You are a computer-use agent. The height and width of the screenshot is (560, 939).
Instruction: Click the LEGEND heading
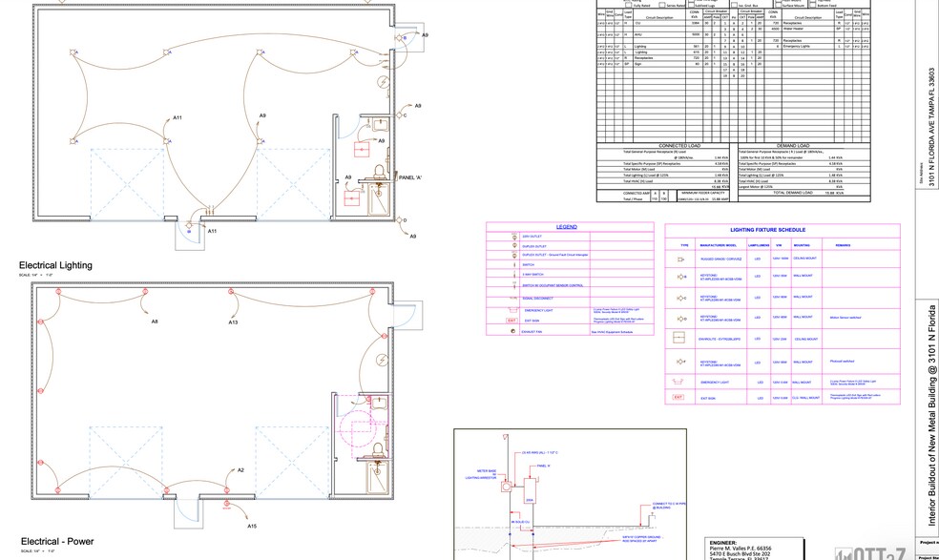pyautogui.click(x=567, y=226)
